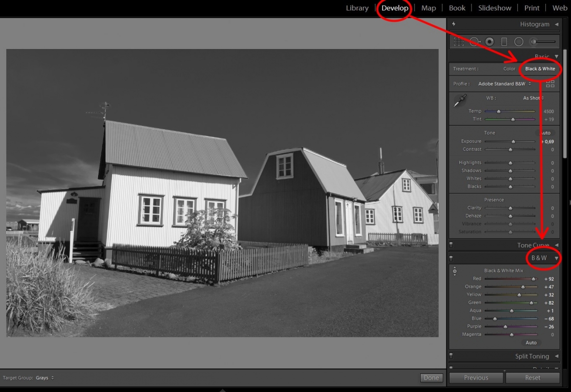Image resolution: width=571 pixels, height=392 pixels.
Task: Switch to the Library module
Action: pyautogui.click(x=357, y=8)
